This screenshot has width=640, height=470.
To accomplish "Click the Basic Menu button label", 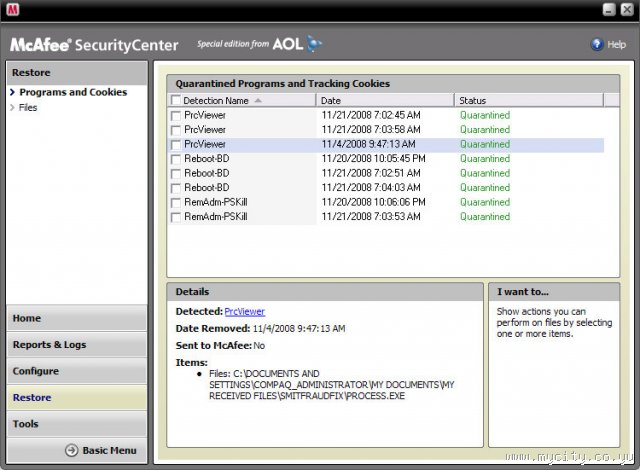I will 109,450.
